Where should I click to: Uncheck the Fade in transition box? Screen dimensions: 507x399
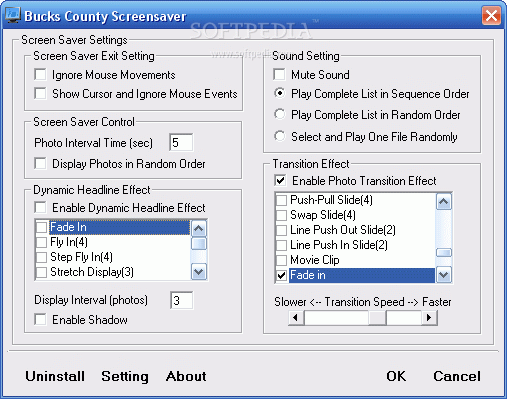coord(282,275)
